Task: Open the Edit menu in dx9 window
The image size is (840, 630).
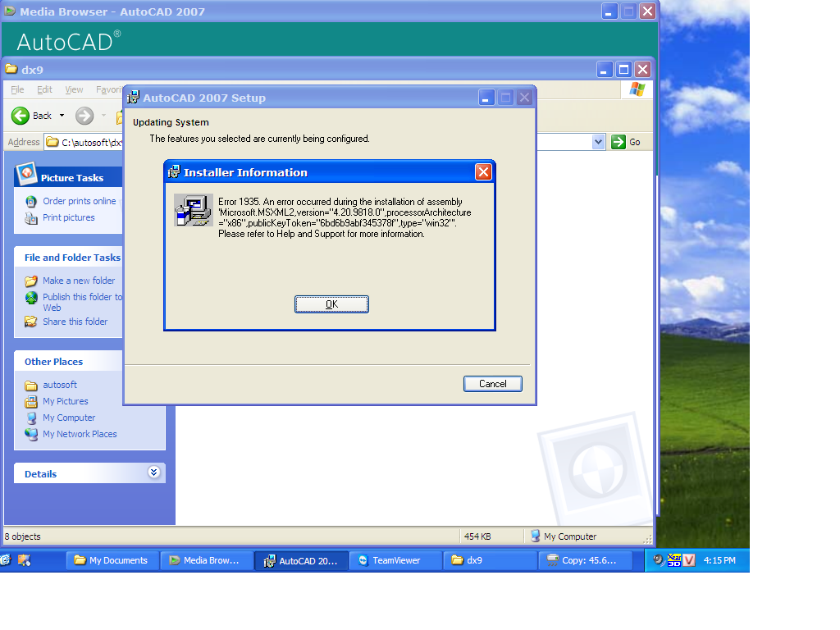Action: [44, 89]
